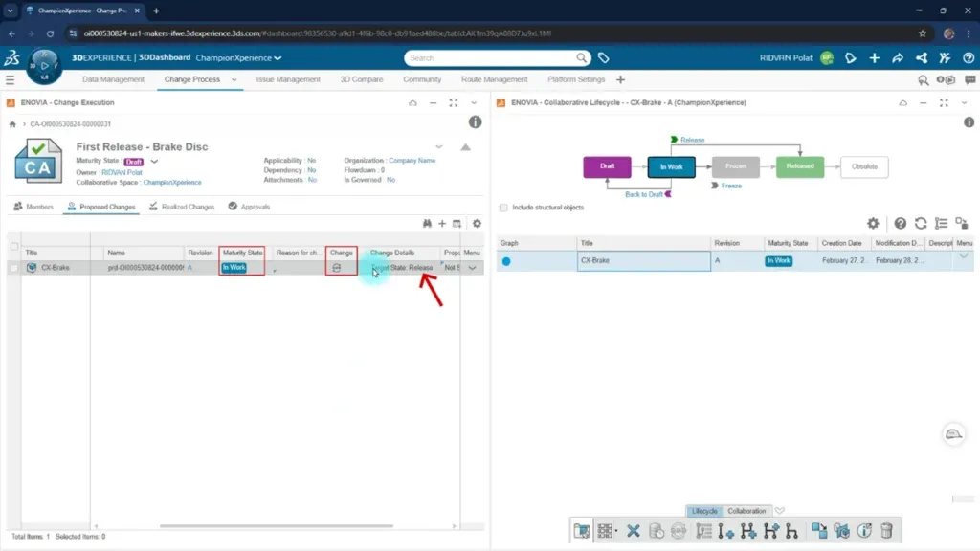Image resolution: width=980 pixels, height=551 pixels.
Task: Open the Change Execution widget menu chevron
Action: coord(474,103)
